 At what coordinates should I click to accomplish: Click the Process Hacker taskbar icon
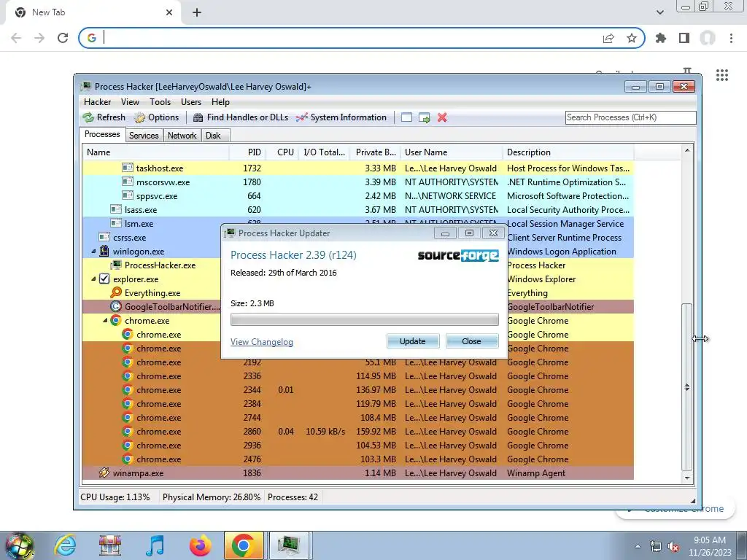point(290,545)
